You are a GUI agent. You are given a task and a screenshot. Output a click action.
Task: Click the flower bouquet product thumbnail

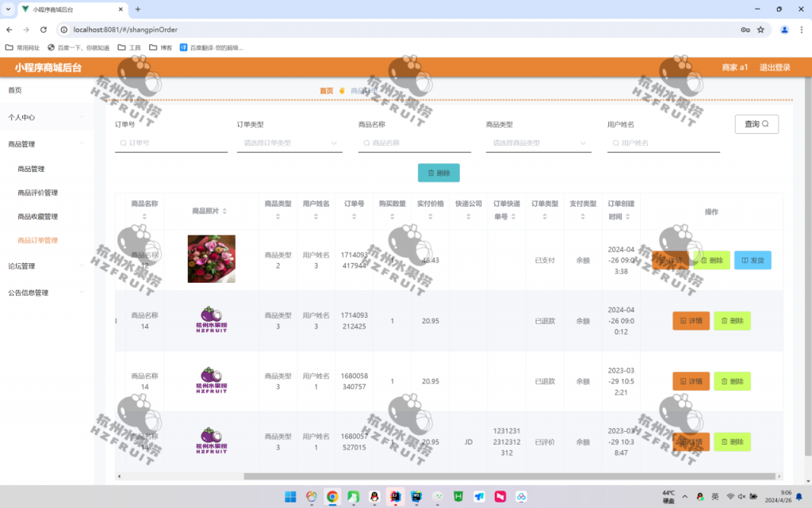coord(212,259)
